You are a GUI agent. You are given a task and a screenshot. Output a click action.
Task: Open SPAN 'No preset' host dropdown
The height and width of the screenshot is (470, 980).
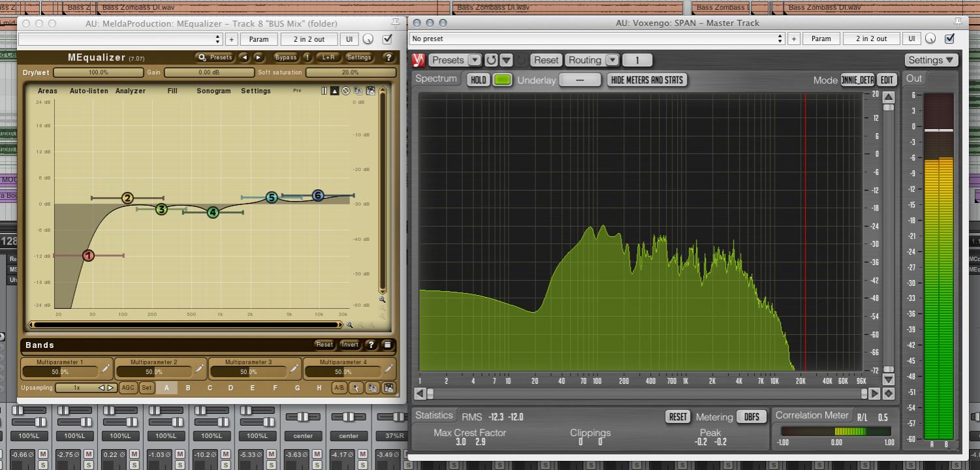(x=597, y=39)
